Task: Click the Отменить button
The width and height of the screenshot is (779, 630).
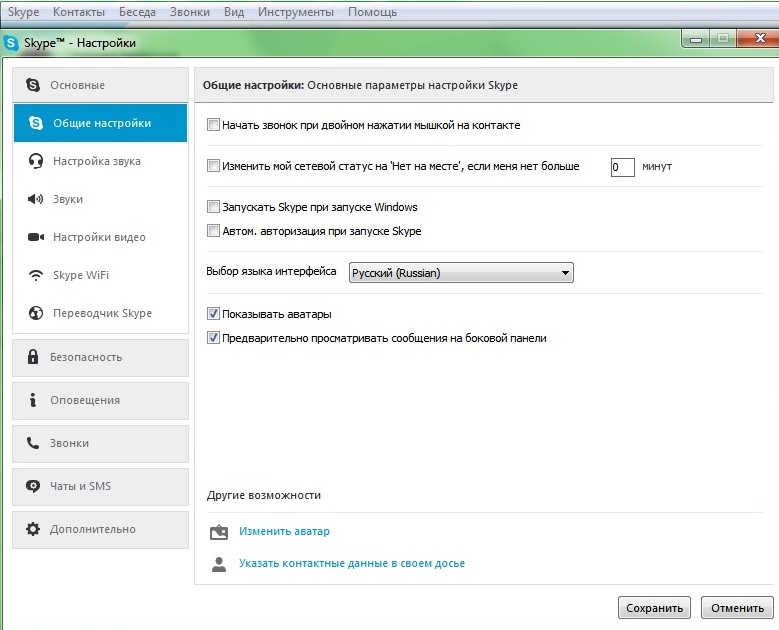Action: [x=737, y=608]
